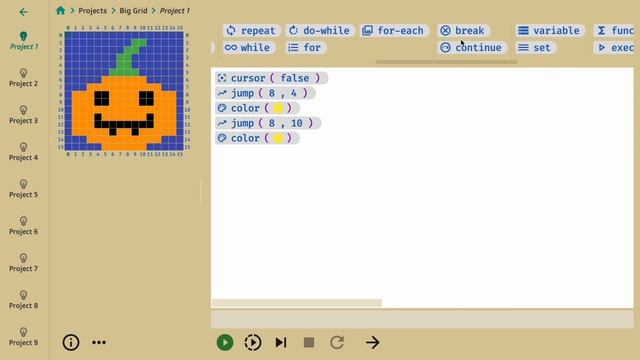Click the first color line icon

point(222,108)
